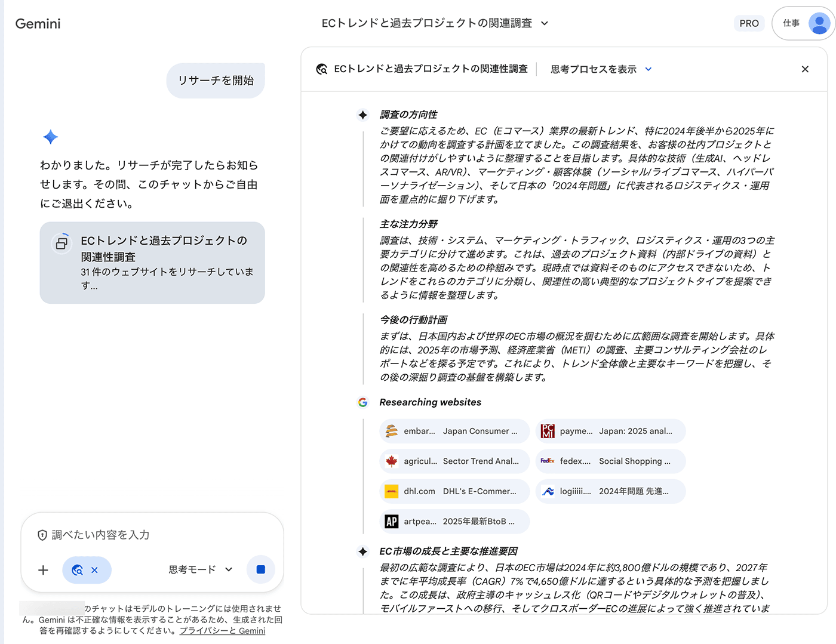Image resolution: width=836 pixels, height=644 pixels.
Task: Open the 思考モード model dropdown
Action: [200, 569]
